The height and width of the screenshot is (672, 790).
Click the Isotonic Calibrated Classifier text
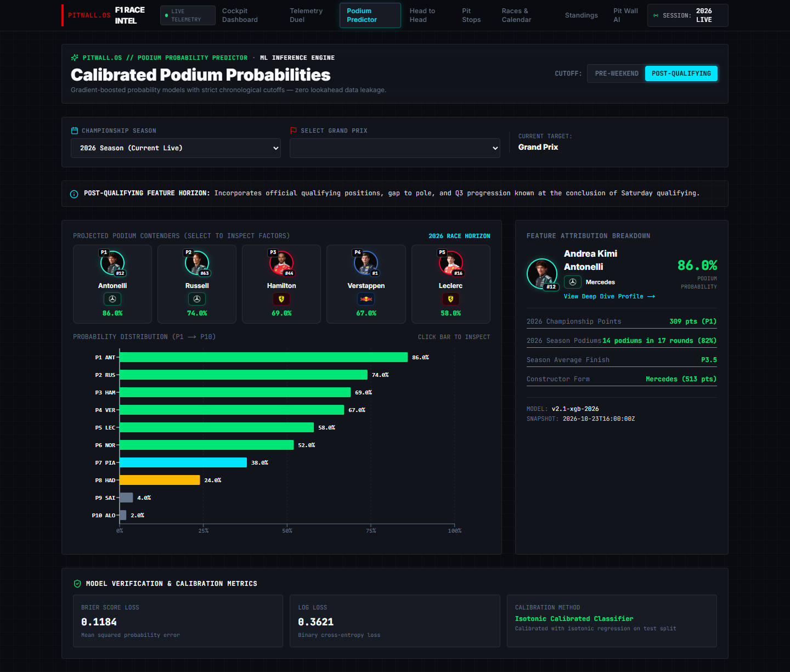574,619
